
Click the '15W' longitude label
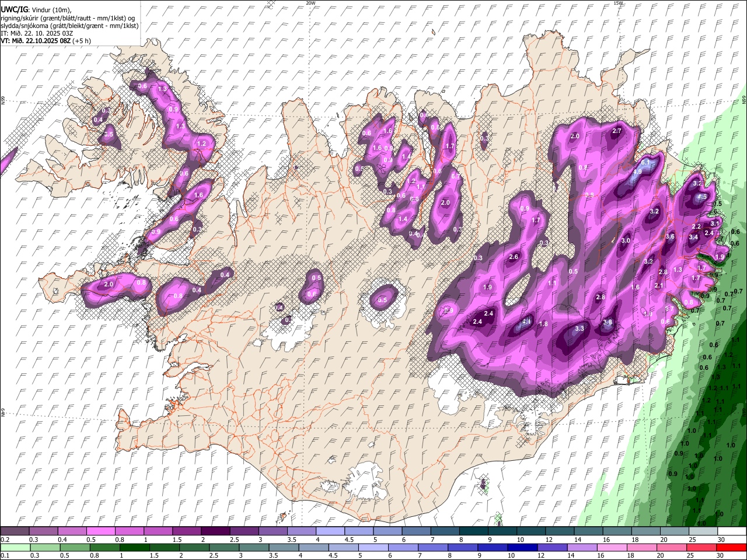618,3
